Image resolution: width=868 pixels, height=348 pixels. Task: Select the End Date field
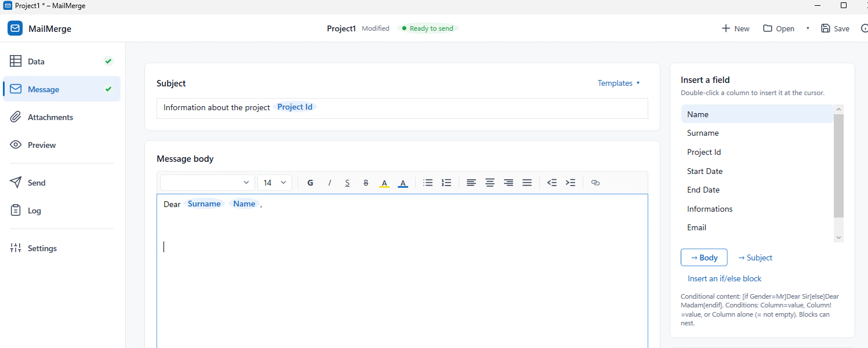757,190
